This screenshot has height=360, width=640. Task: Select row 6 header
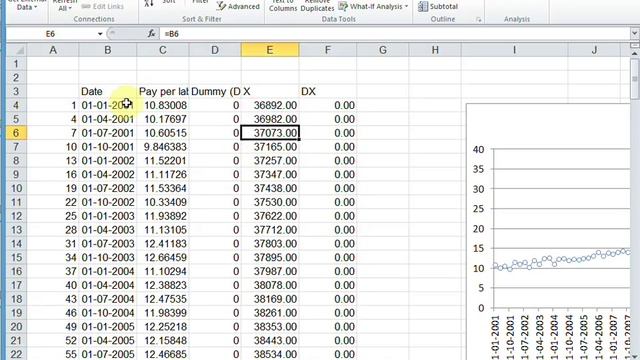16,133
